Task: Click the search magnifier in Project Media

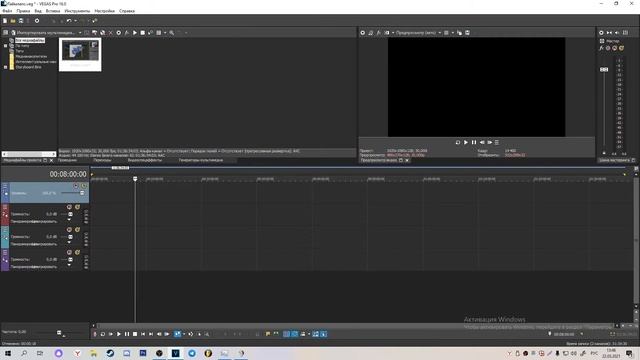Action: [x=172, y=33]
